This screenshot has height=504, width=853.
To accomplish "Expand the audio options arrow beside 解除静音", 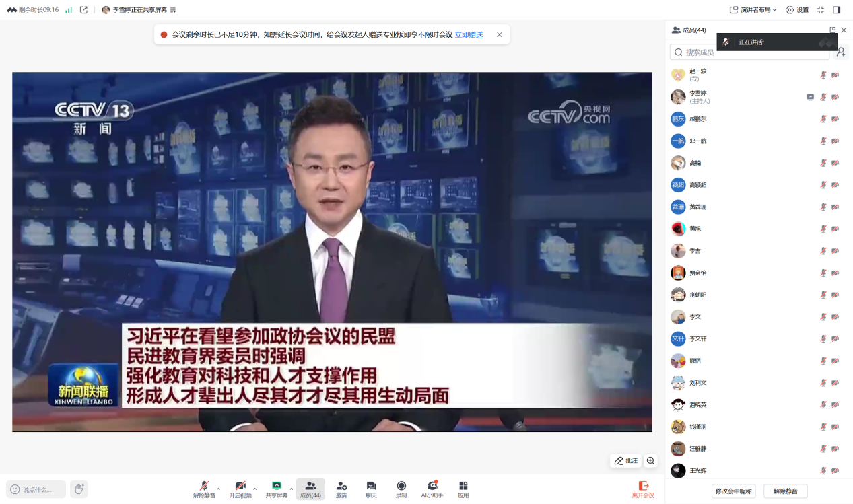I will pyautogui.click(x=218, y=489).
